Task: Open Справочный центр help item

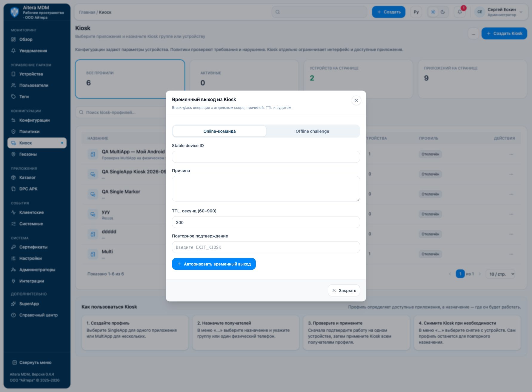Action: (x=37, y=315)
